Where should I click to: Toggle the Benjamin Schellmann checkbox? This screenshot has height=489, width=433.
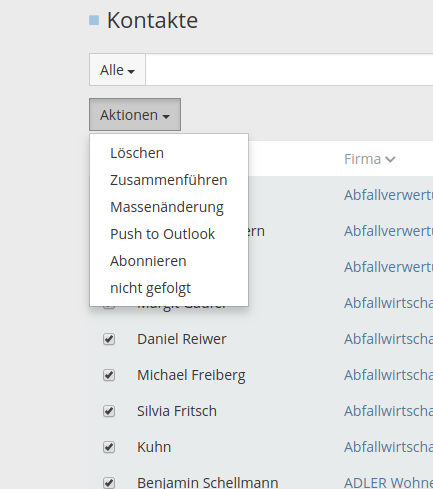109,483
